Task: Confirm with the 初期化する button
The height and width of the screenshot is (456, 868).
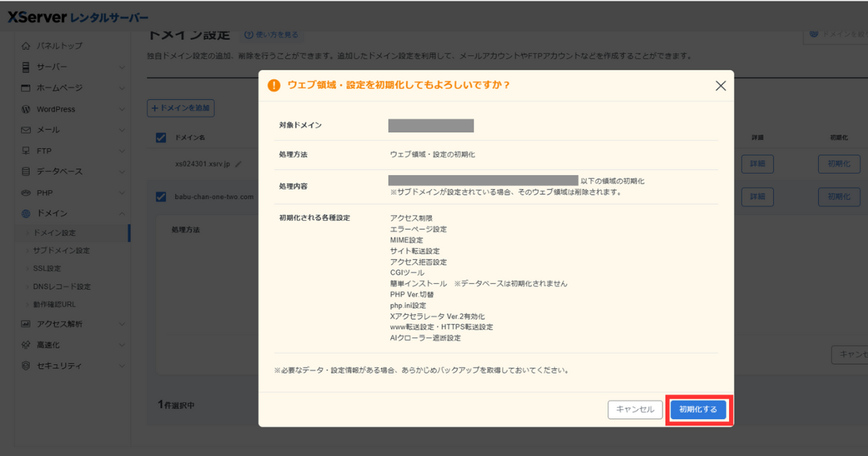Action: tap(698, 410)
